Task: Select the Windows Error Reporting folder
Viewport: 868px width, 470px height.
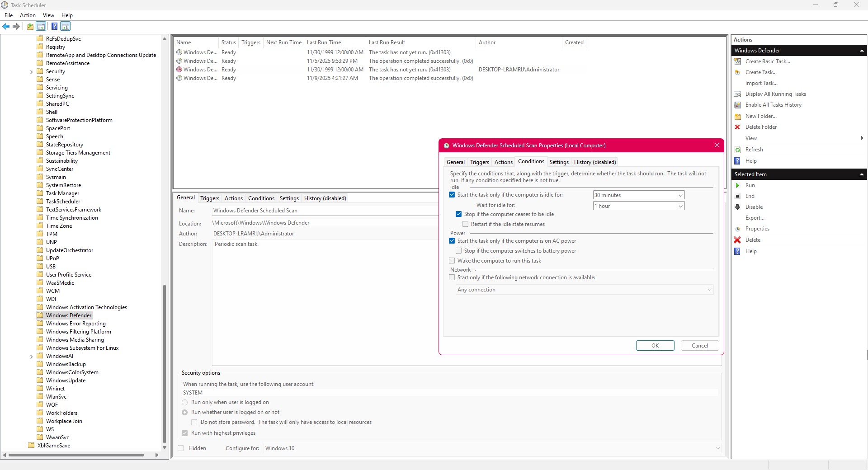Action: click(75, 324)
